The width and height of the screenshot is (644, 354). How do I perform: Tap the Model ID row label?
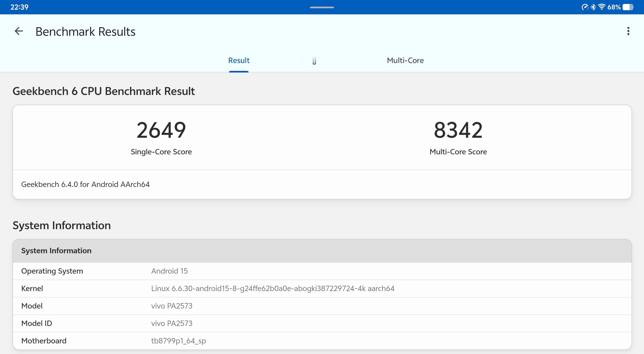click(36, 323)
